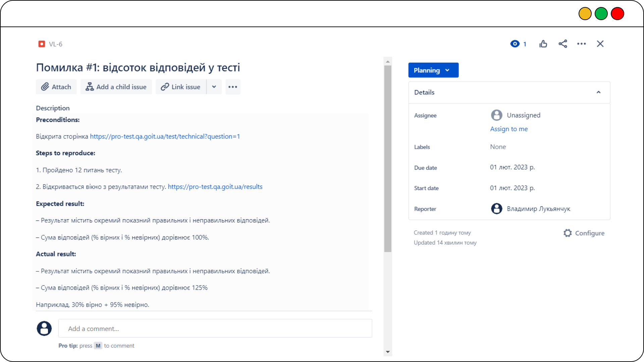Screen dimensions: 644x362
Task: Click the Expected result heading
Action: point(60,204)
